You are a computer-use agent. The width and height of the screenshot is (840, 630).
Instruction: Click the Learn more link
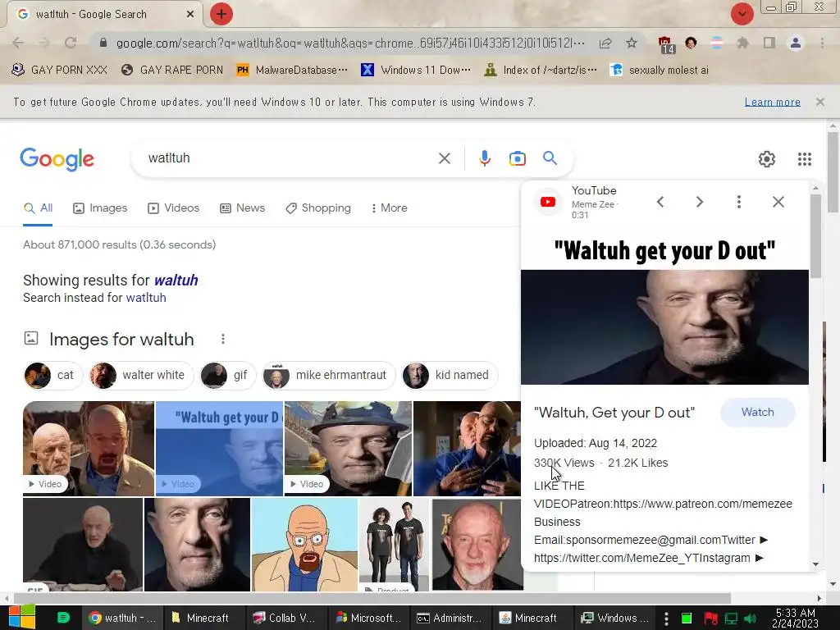click(x=772, y=102)
